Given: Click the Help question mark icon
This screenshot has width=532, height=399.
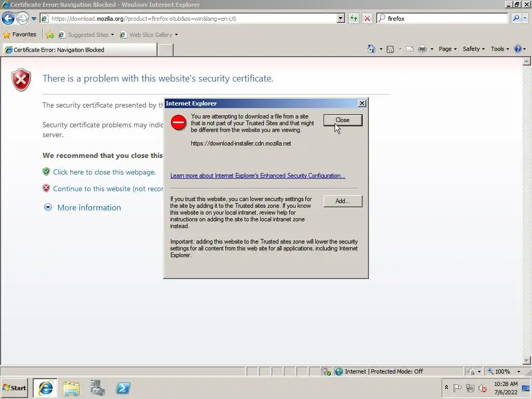Looking at the screenshot, I should 518,49.
